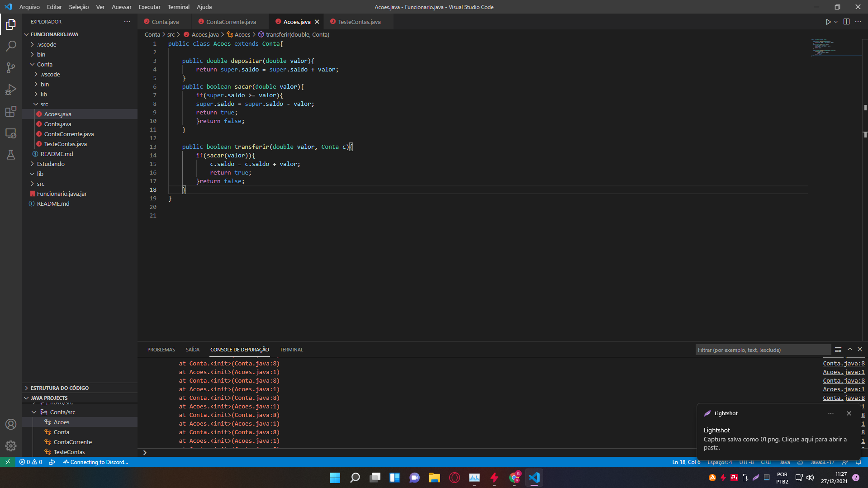Clear the debug console output
This screenshot has width=868, height=488.
[x=838, y=350]
